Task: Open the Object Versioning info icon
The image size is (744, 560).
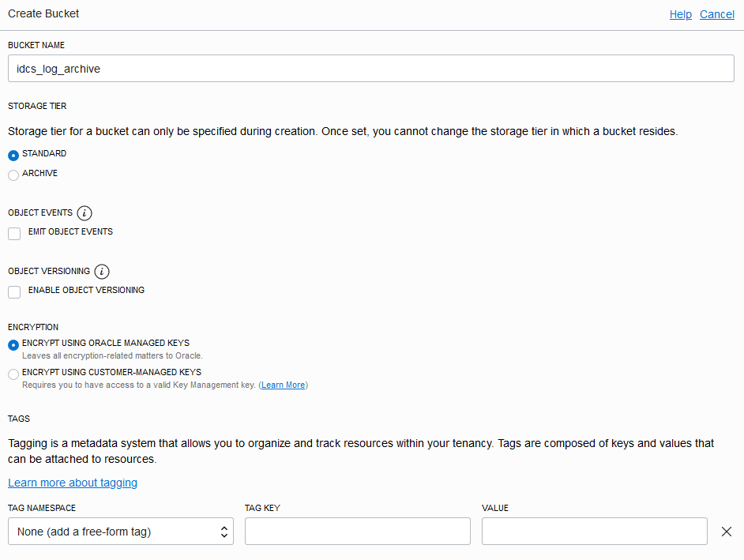Action: pos(102,272)
